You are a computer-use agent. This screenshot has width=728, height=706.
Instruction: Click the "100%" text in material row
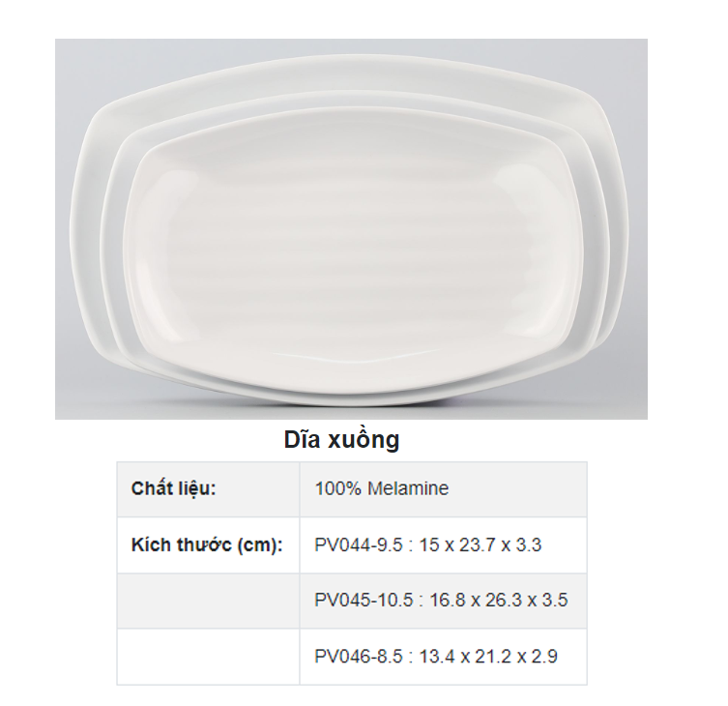(337, 488)
